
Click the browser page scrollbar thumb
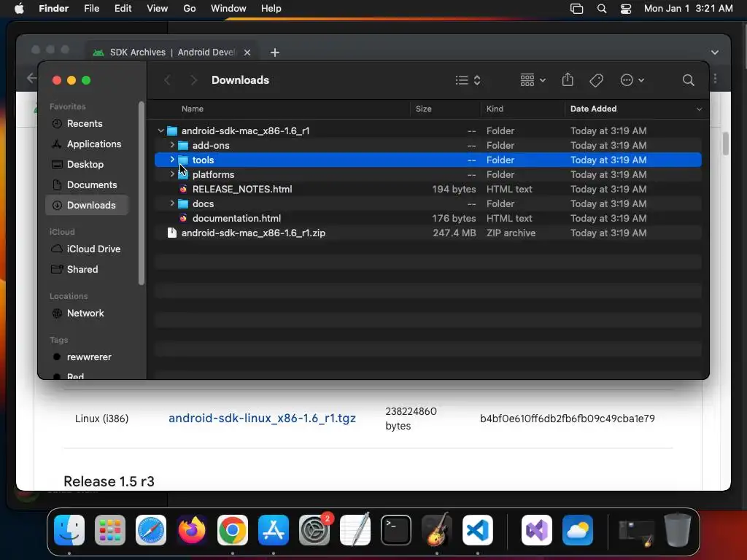pyautogui.click(x=726, y=144)
